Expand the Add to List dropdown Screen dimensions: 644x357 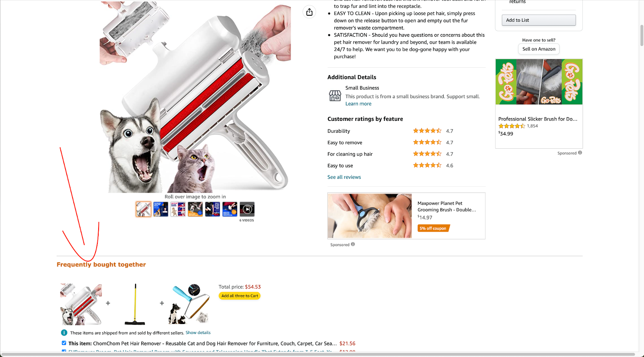[539, 20]
